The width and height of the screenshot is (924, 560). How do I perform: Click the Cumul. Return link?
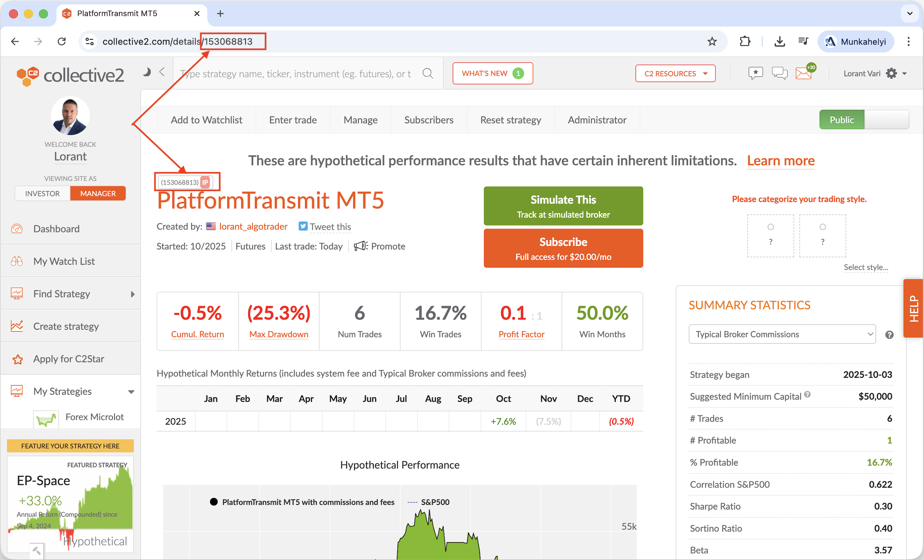point(197,334)
